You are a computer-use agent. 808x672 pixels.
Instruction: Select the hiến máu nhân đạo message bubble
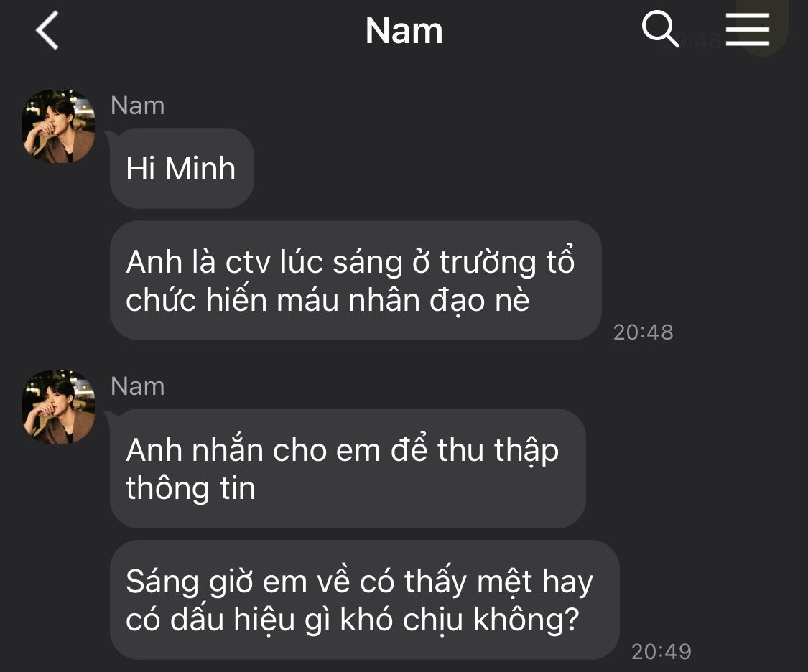click(356, 281)
